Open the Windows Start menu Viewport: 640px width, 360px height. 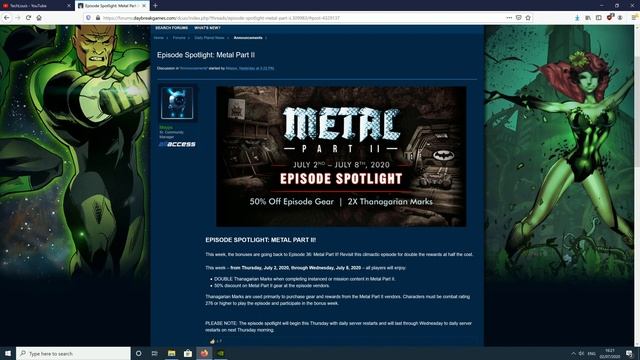(7, 353)
